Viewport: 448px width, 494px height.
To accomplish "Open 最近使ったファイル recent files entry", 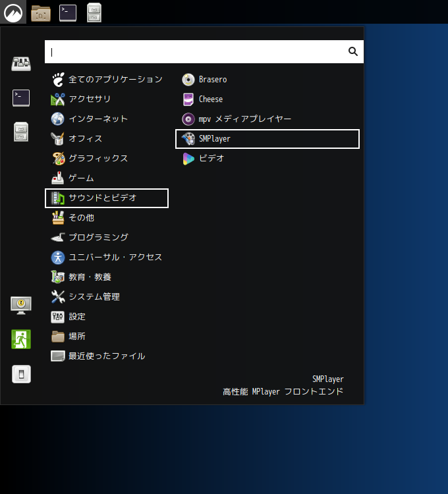I will (107, 356).
